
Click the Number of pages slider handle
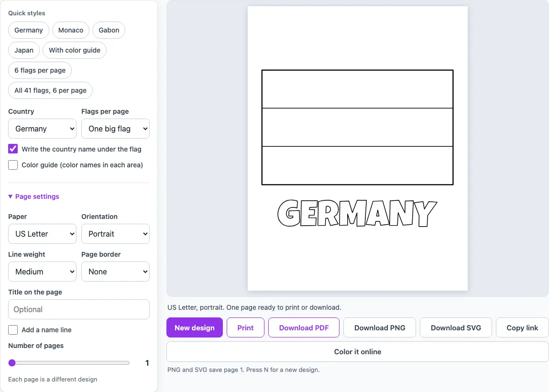click(x=12, y=363)
